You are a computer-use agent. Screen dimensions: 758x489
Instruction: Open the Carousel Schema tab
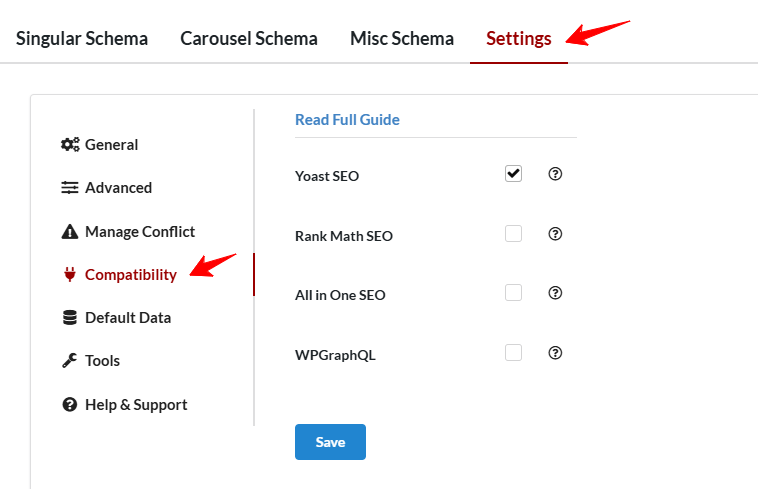tap(249, 39)
